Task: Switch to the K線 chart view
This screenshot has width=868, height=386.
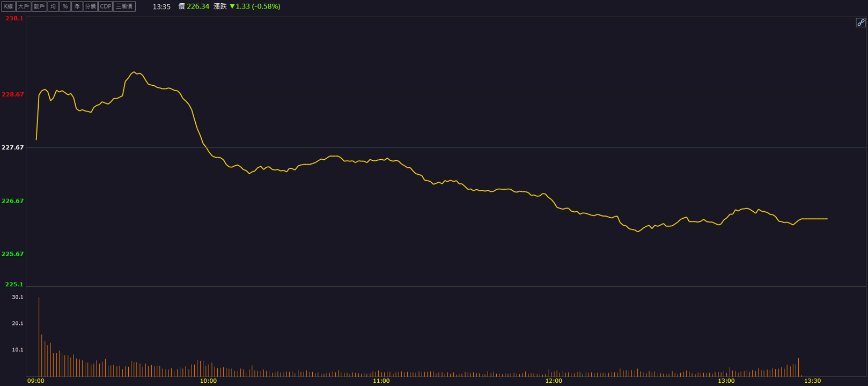Action: (8, 6)
